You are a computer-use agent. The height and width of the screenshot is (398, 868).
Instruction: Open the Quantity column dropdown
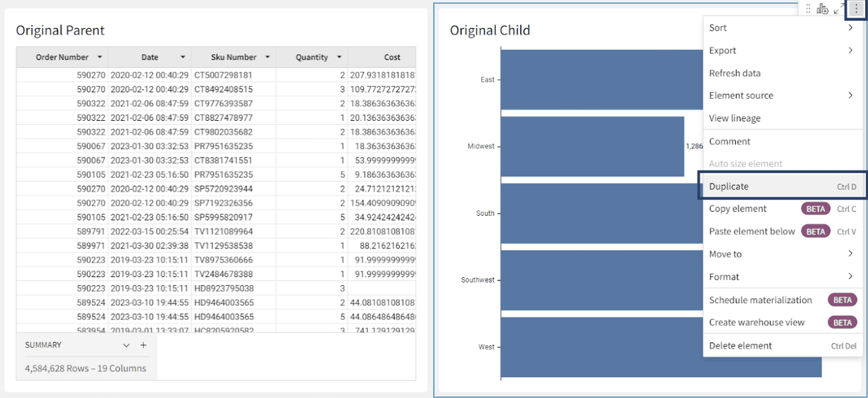click(x=340, y=57)
